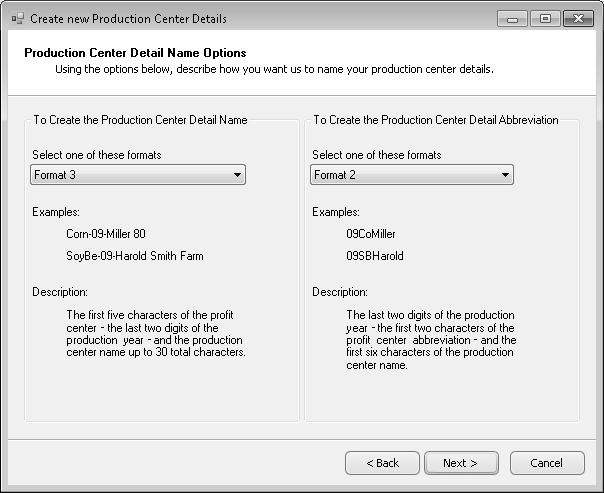The height and width of the screenshot is (493, 604).
Task: Proceed using the Next > button
Action: (461, 463)
